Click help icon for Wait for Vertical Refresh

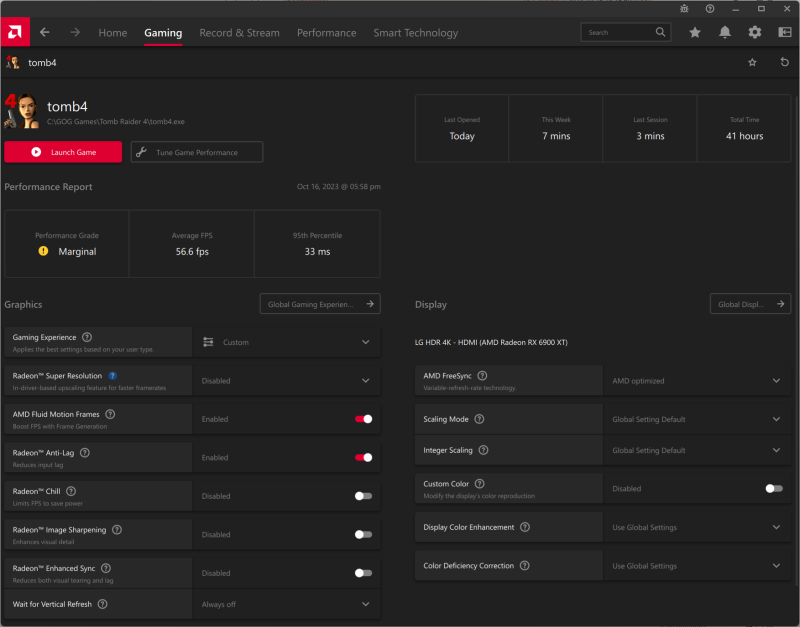[x=103, y=604]
